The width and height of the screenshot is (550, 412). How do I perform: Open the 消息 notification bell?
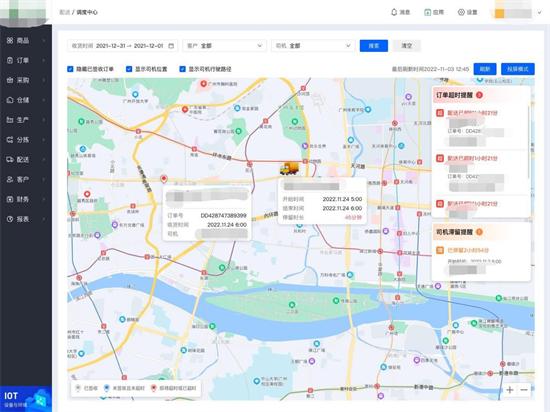point(394,12)
